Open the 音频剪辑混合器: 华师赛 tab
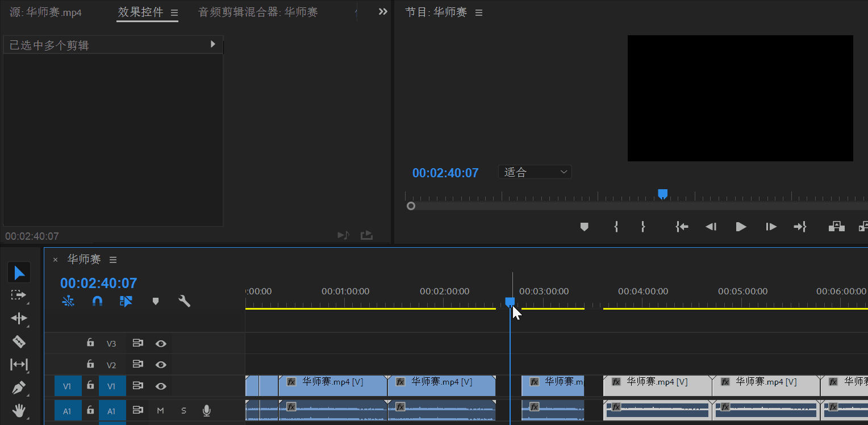 click(258, 12)
